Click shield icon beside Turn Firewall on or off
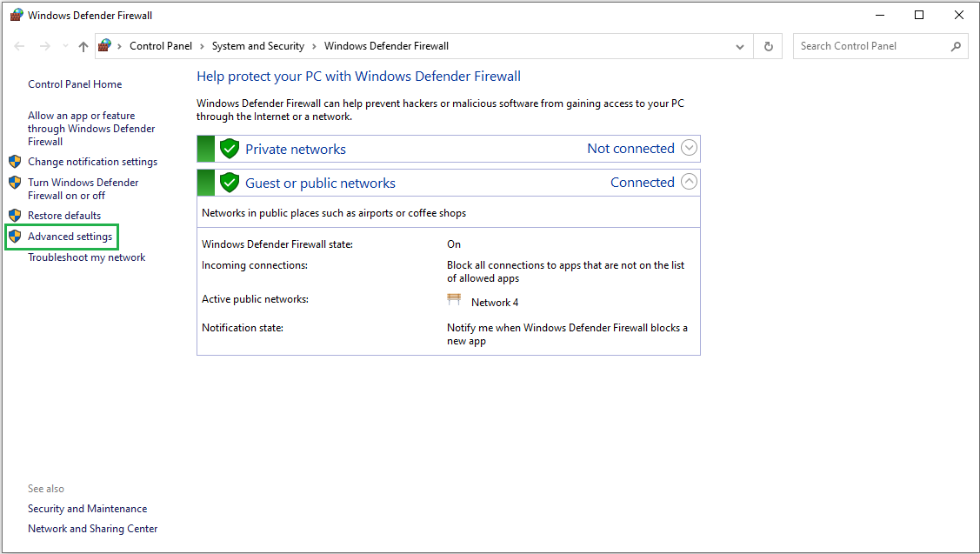Screen dimensions: 980x554 point(15,183)
